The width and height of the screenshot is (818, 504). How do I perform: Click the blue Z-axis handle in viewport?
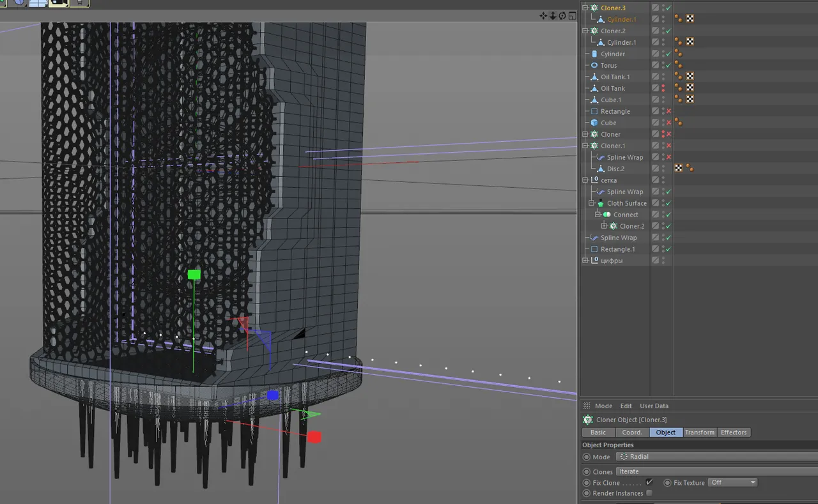click(273, 395)
